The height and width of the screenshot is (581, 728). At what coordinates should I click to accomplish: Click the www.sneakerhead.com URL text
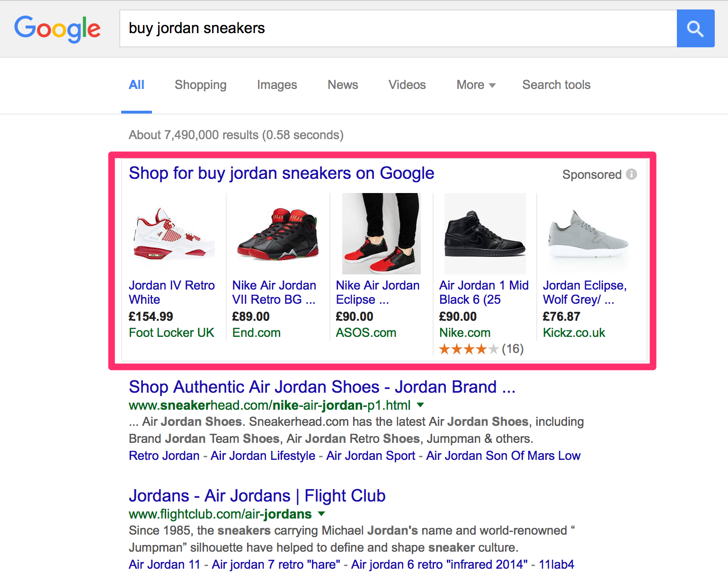(270, 405)
